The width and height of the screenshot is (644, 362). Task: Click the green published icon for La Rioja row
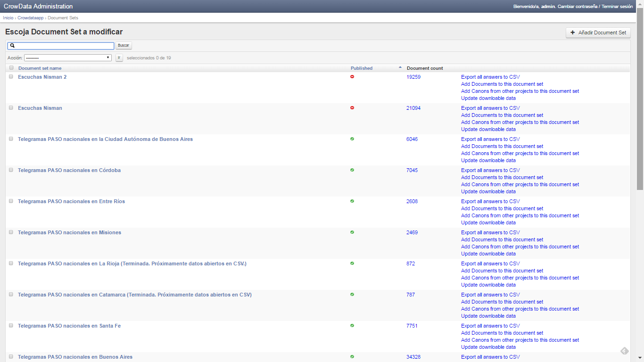tap(352, 263)
